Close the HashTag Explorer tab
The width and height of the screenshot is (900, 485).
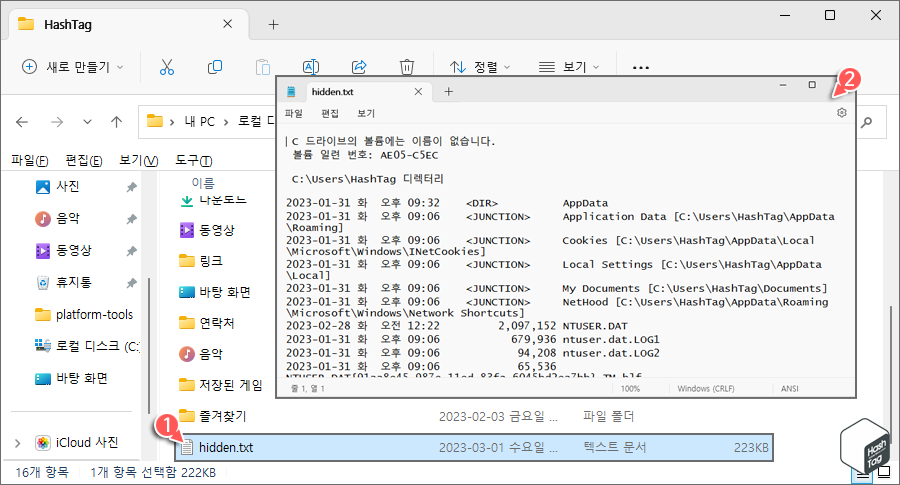click(x=227, y=24)
